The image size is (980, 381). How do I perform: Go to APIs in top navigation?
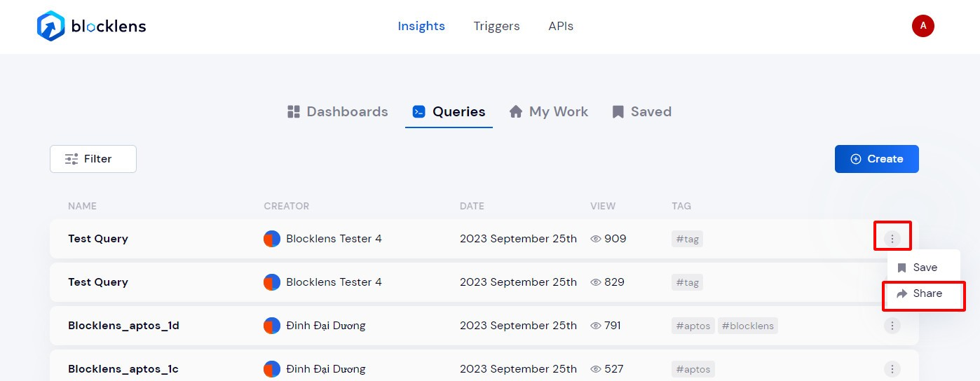coord(561,27)
